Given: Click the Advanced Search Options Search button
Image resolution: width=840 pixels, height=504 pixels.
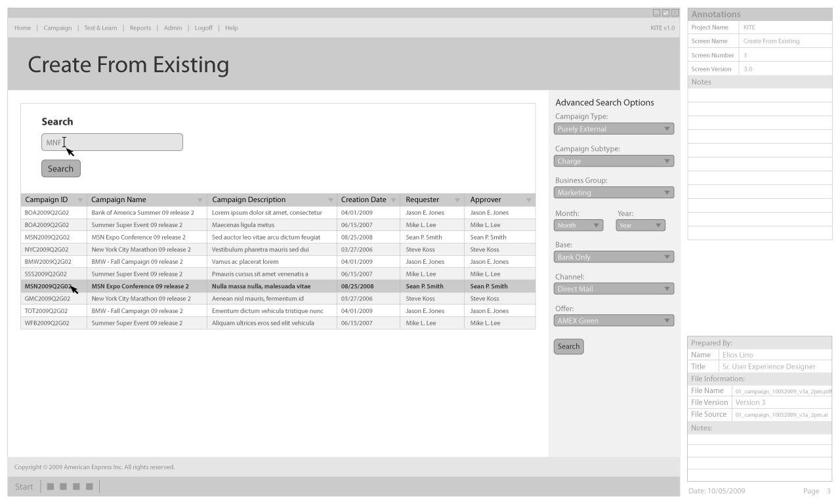Looking at the screenshot, I should pos(568,346).
